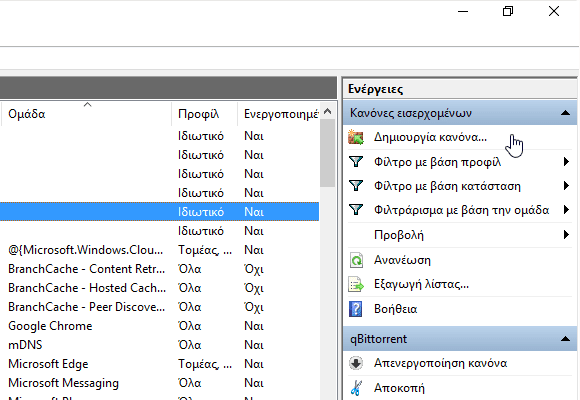Click the blue help icon next to Βοήθεια
Viewport: 580px width, 400px height.
pyautogui.click(x=355, y=309)
